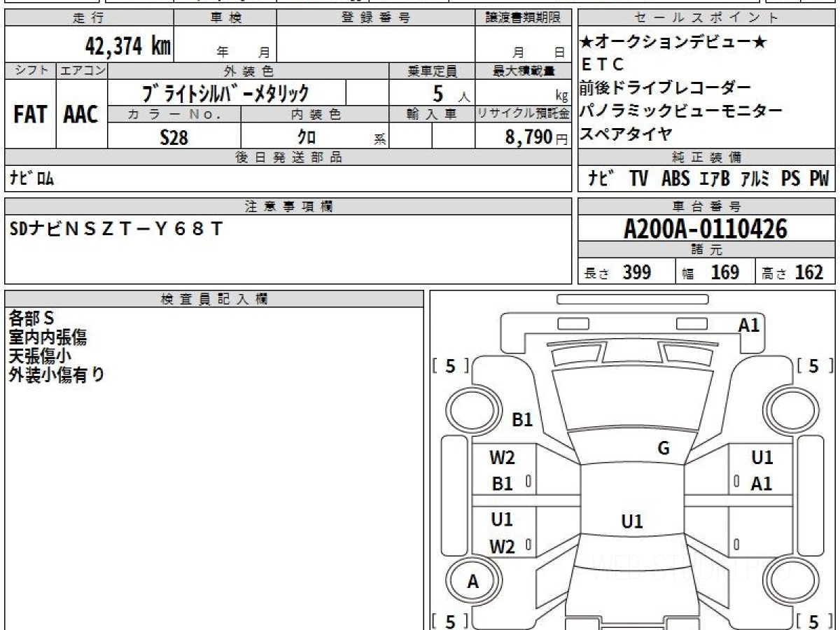The width and height of the screenshot is (840, 630).
Task: Click the note SDナビNSZT-Y68T
Action: tap(116, 228)
